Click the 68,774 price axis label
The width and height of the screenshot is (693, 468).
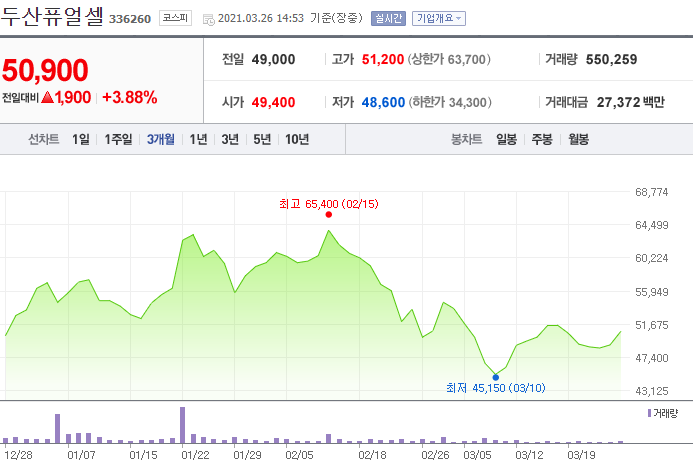pos(651,192)
